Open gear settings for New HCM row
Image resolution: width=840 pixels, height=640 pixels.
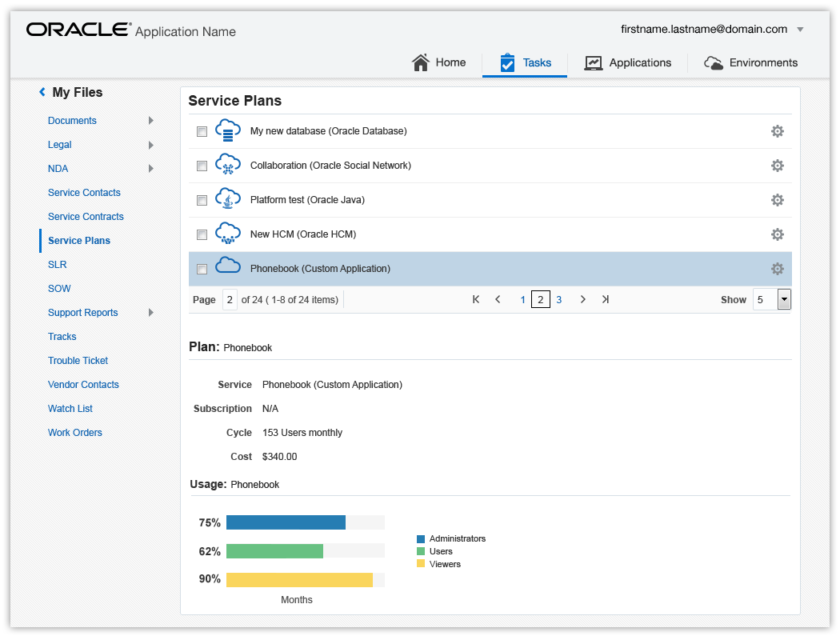[778, 234]
